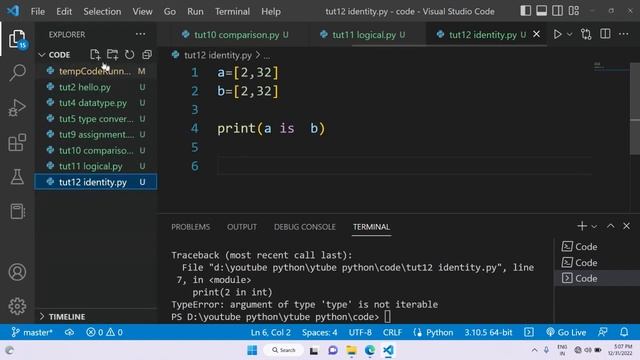Select interpreter 3.10.5 64-bit
640x360 pixels.
(x=488, y=332)
